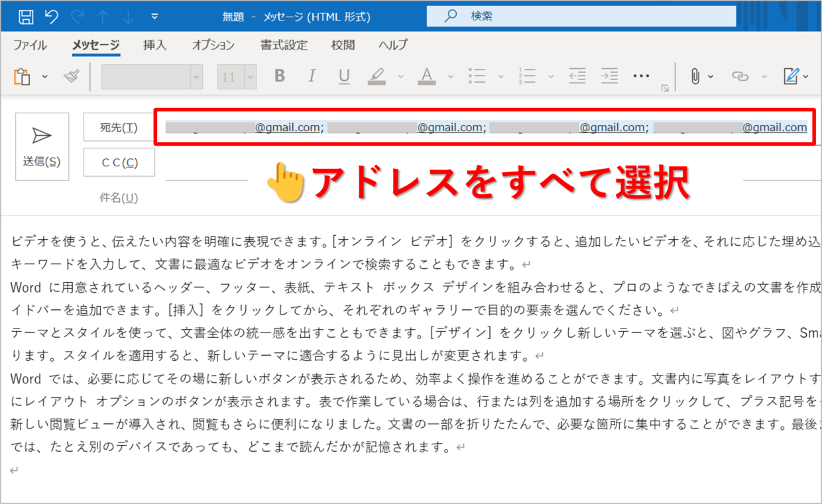This screenshot has width=822, height=504.
Task: Open the ヘルプ tab
Action: coord(393,45)
